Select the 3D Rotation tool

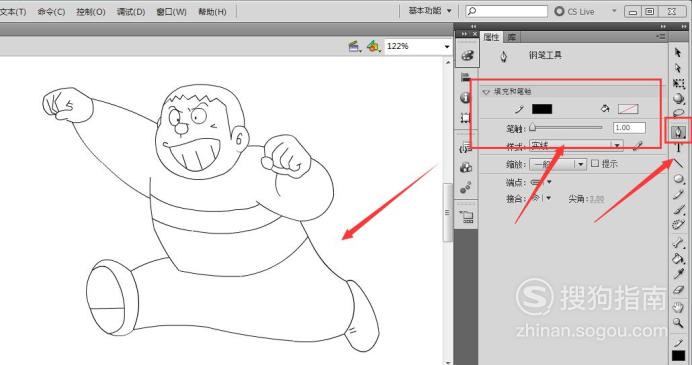pyautogui.click(x=678, y=98)
